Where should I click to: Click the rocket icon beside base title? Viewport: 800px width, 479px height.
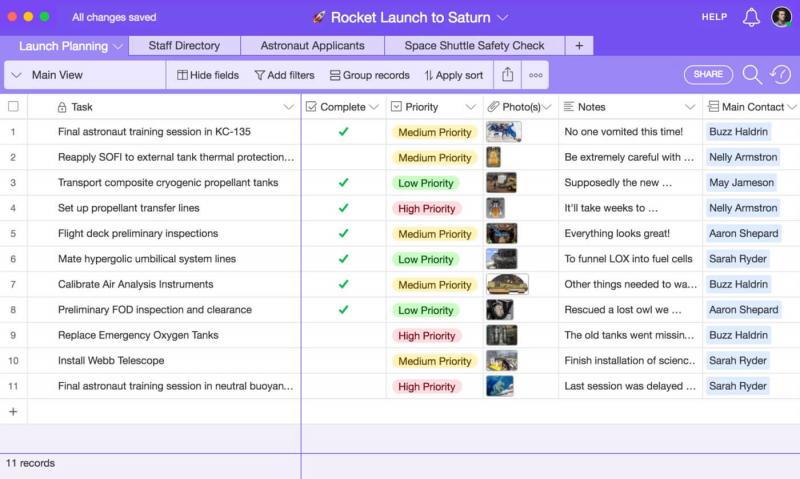319,17
